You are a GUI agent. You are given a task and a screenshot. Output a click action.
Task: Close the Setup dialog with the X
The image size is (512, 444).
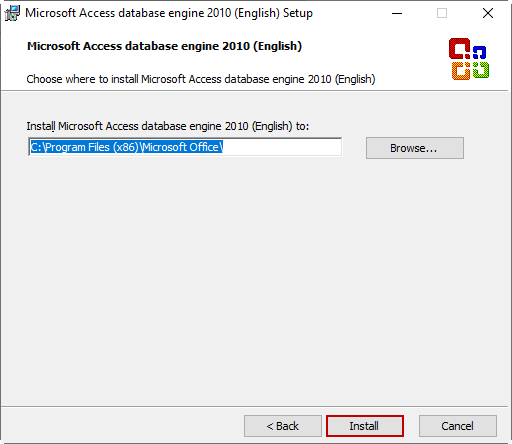click(488, 13)
